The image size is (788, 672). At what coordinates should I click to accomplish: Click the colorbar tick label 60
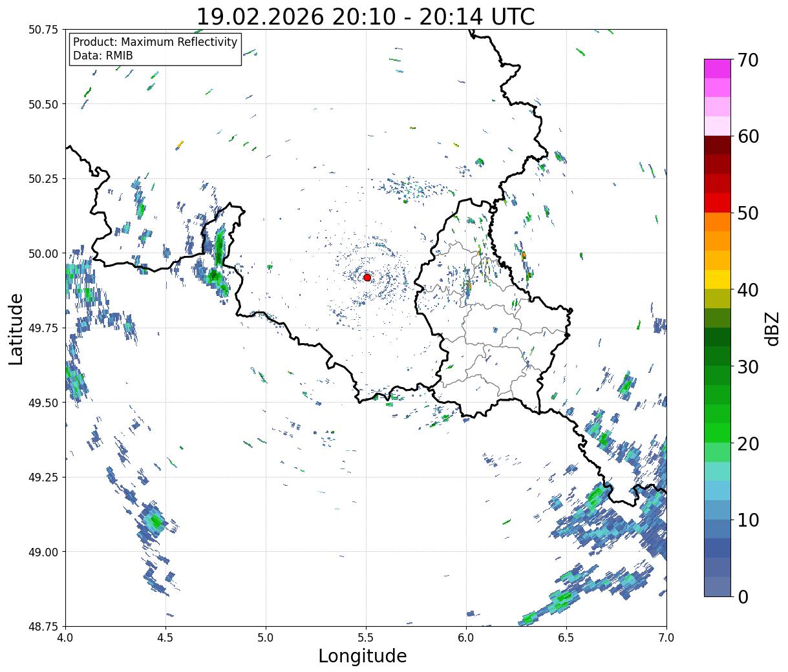point(749,136)
